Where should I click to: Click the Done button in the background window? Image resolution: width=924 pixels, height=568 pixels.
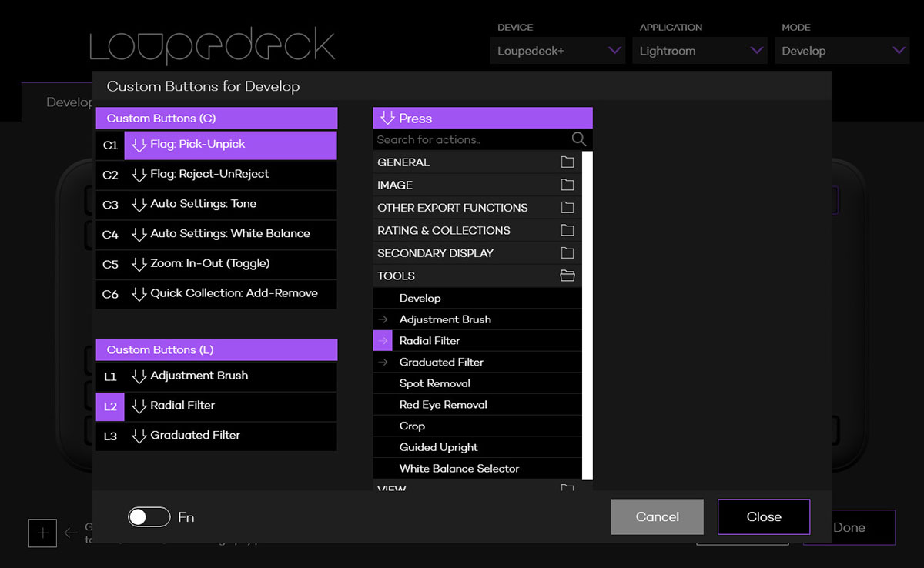click(x=849, y=528)
